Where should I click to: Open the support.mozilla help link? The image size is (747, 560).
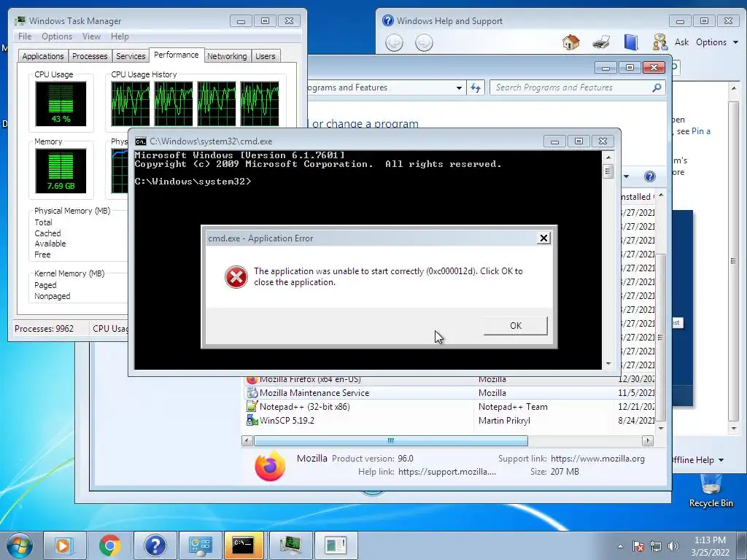click(447, 472)
